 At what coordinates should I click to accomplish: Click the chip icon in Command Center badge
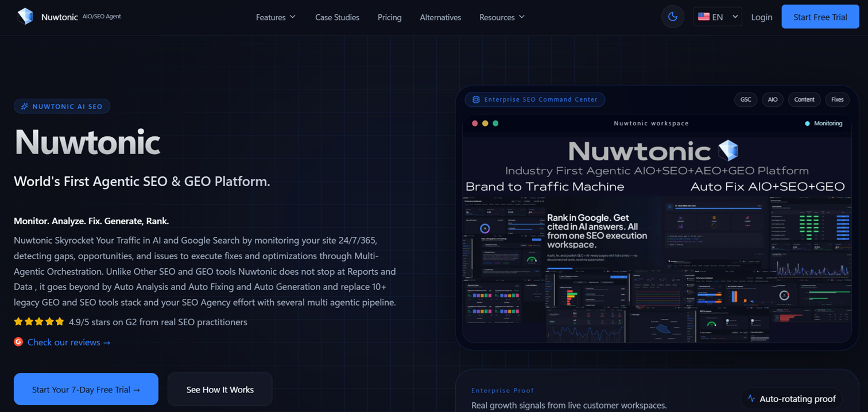(x=476, y=99)
